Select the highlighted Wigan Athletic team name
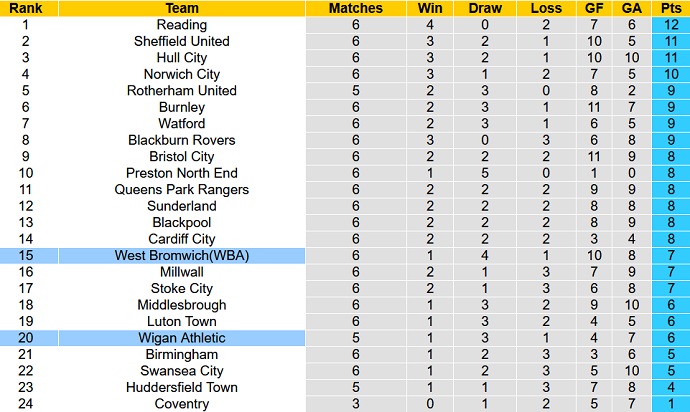This screenshot has width=690, height=412. point(182,338)
